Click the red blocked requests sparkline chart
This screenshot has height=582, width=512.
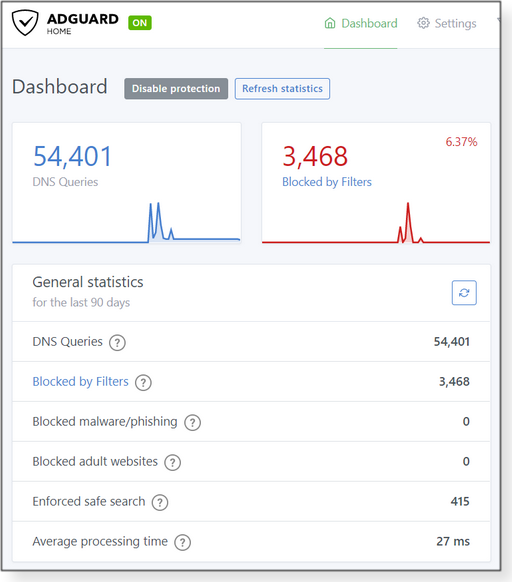click(x=376, y=223)
